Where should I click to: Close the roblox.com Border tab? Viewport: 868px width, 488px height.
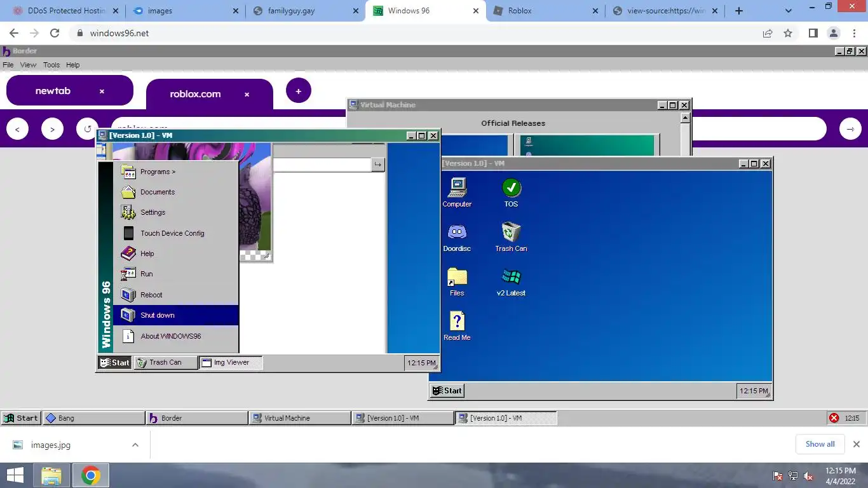pyautogui.click(x=247, y=95)
